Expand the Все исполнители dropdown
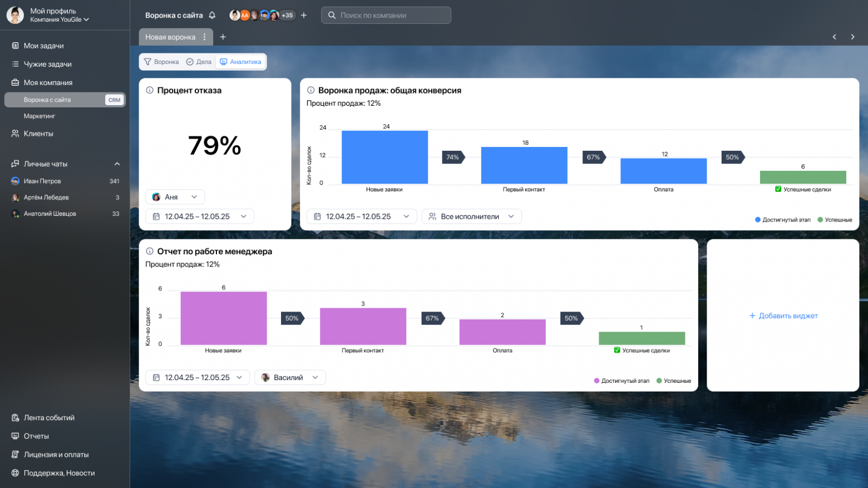The image size is (868, 488). pos(471,216)
